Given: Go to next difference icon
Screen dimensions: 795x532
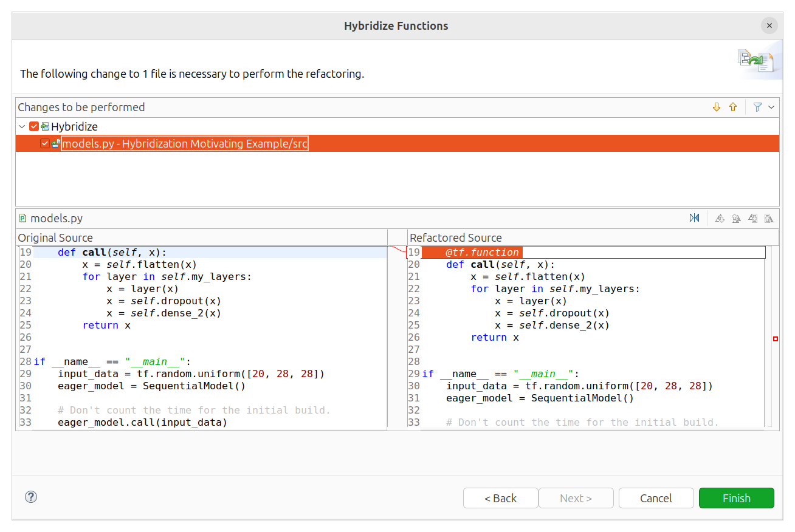Looking at the screenshot, I should click(x=720, y=218).
